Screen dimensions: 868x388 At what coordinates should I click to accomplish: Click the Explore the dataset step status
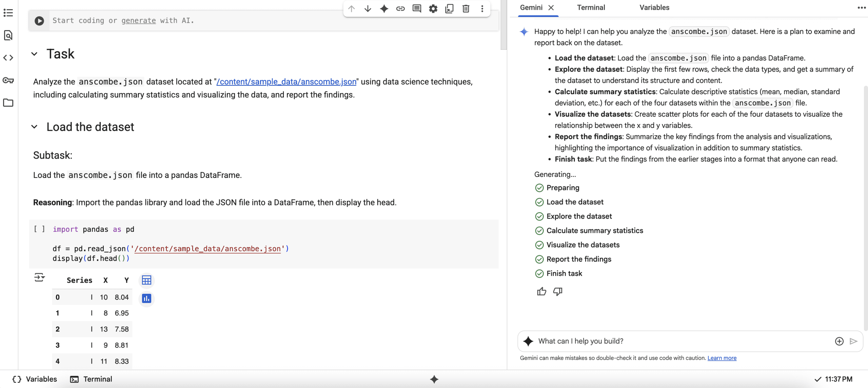coord(573,216)
